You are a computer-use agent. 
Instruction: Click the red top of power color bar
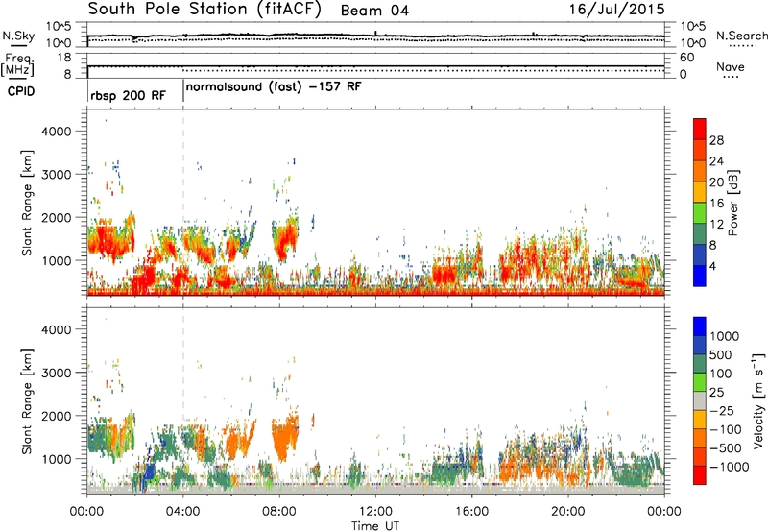[x=700, y=129]
